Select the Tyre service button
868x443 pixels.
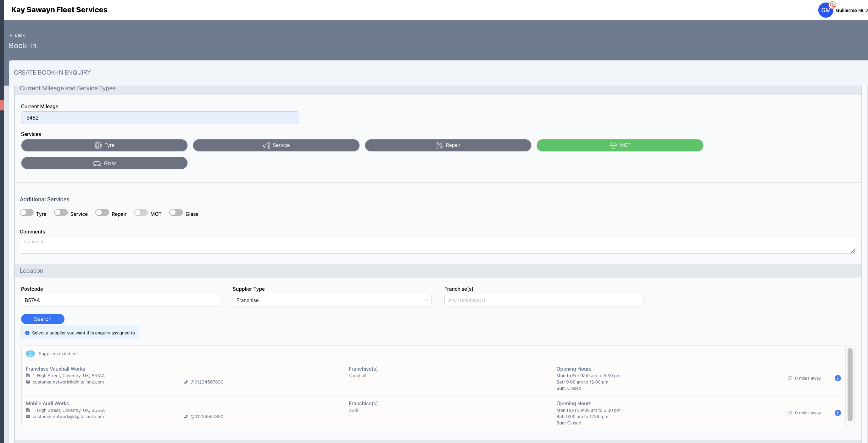(x=104, y=145)
